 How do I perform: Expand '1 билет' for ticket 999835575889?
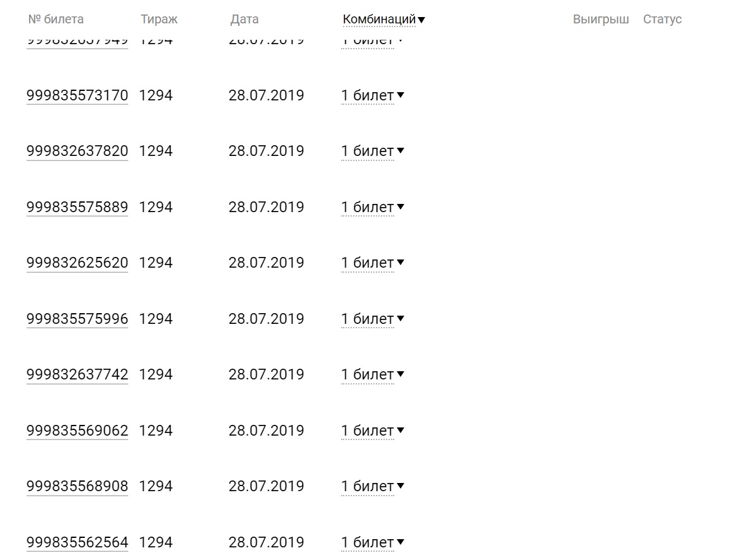372,207
